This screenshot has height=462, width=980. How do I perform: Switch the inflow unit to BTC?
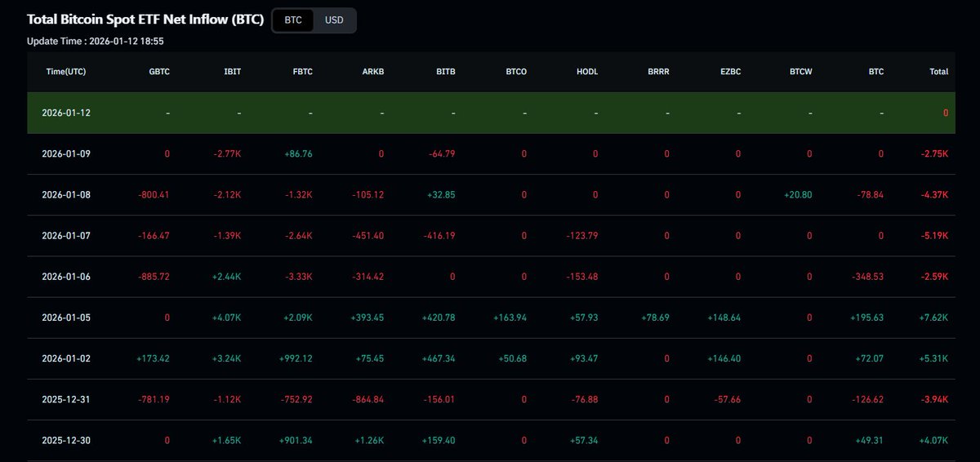(293, 20)
